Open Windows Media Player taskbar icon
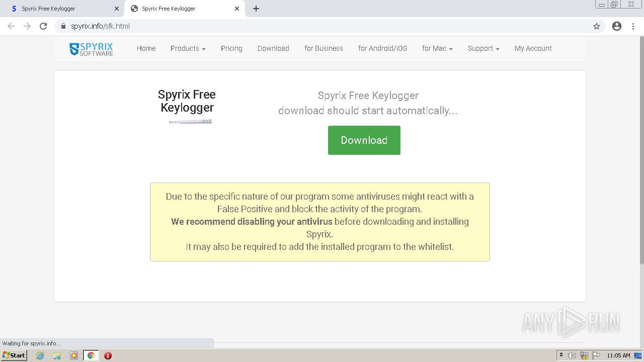 point(74,355)
